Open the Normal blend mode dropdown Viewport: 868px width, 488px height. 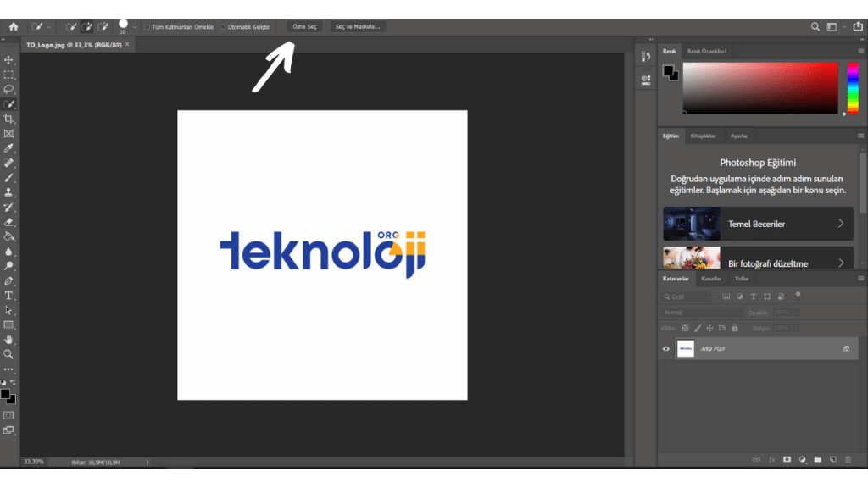click(701, 313)
